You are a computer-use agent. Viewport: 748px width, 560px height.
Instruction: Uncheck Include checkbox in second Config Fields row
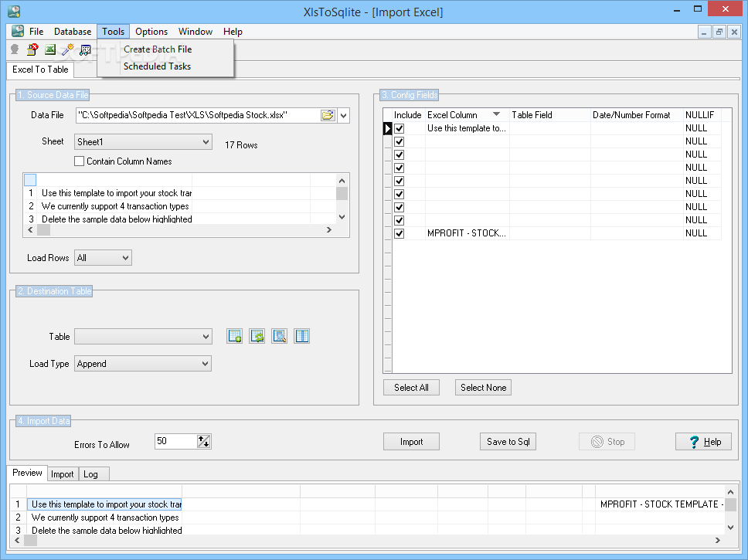[x=399, y=141]
